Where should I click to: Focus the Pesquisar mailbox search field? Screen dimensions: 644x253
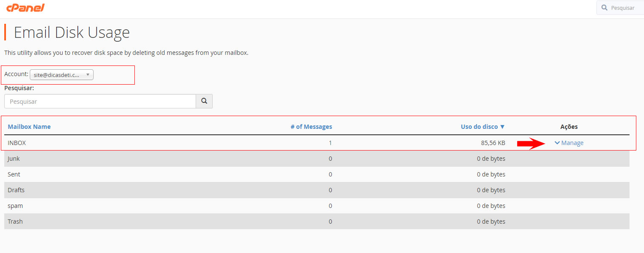click(x=100, y=101)
